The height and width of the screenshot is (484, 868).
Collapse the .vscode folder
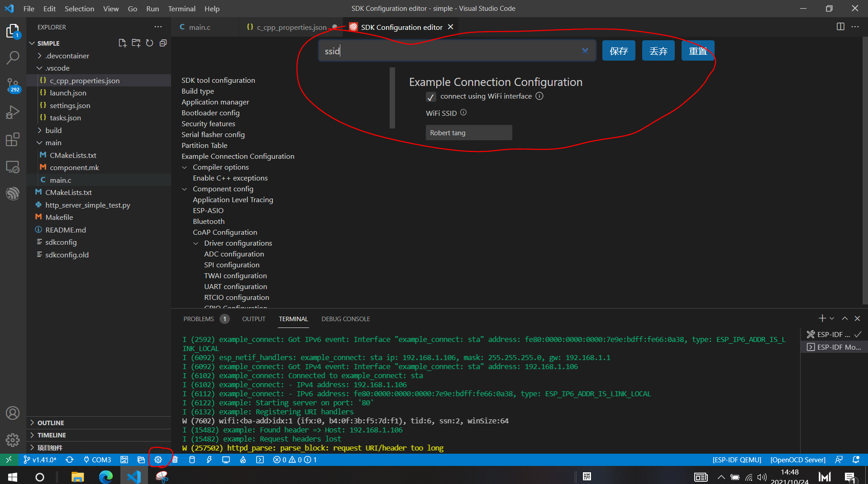(39, 68)
